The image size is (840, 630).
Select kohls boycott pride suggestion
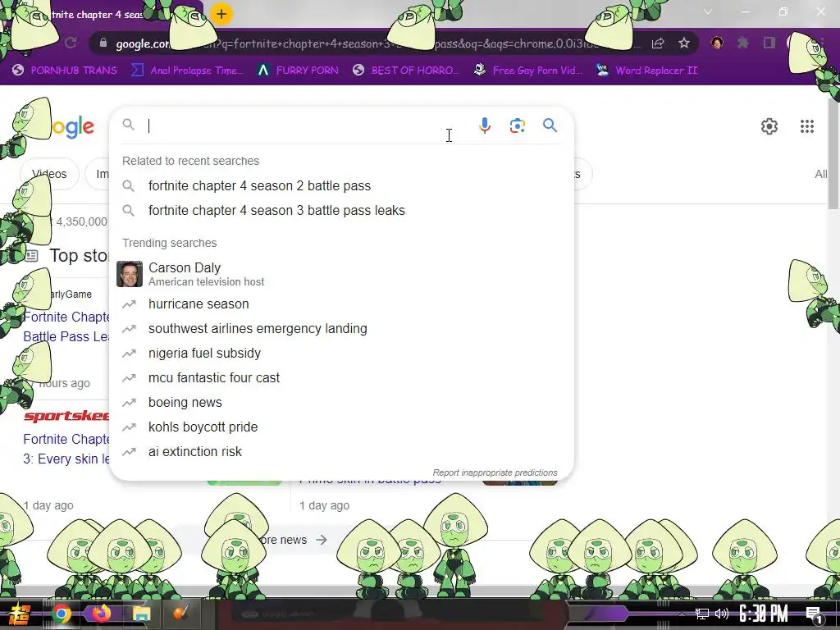[x=203, y=427]
